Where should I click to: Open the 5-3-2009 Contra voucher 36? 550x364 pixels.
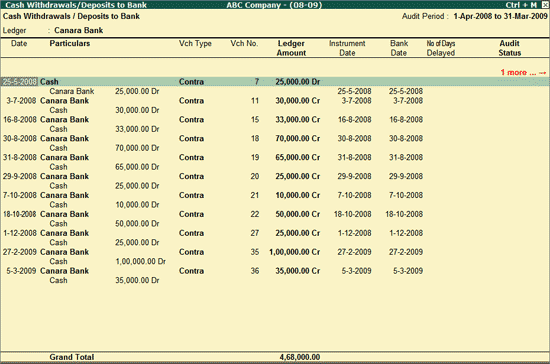tap(275, 271)
